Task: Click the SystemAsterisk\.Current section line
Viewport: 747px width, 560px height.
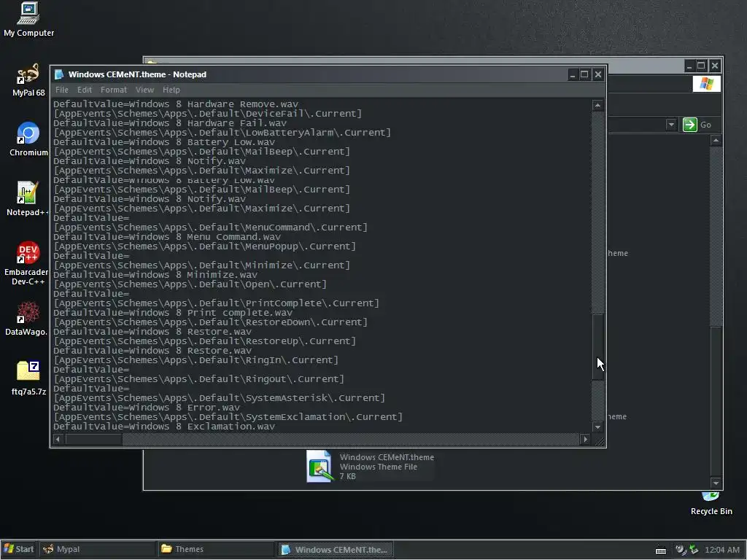Action: pyautogui.click(x=219, y=397)
